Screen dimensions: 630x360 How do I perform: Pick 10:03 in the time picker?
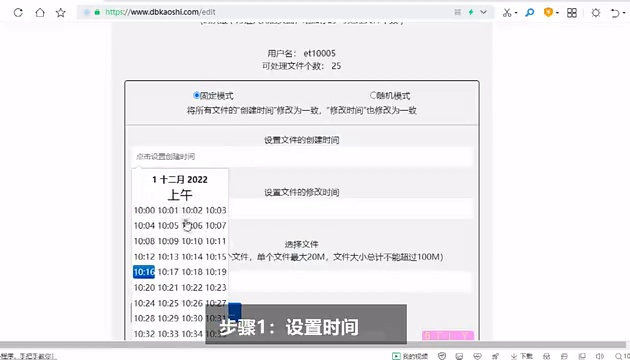pos(216,210)
